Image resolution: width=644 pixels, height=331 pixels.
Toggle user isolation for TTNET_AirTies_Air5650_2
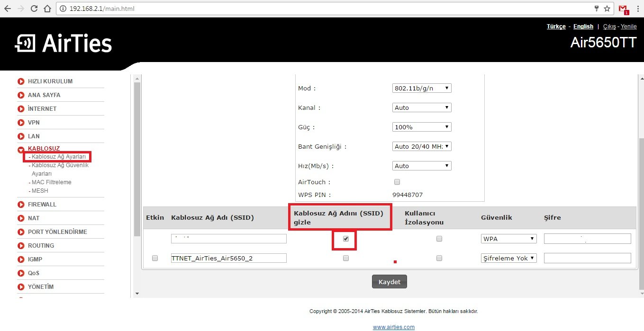[439, 258]
